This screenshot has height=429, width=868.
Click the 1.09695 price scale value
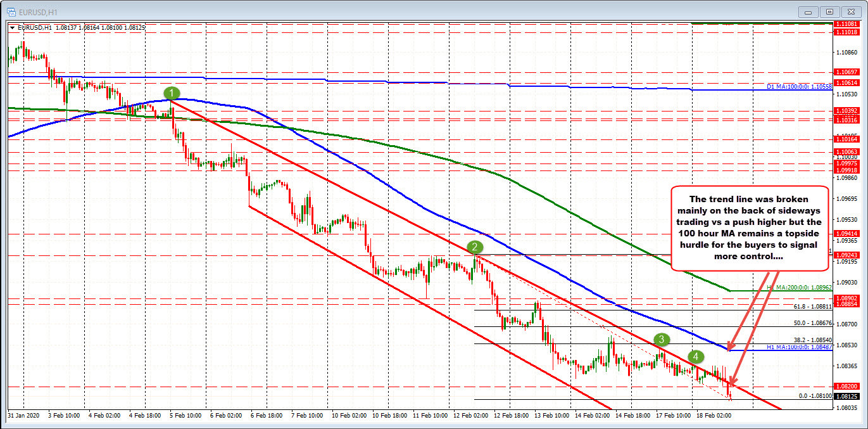click(846, 198)
